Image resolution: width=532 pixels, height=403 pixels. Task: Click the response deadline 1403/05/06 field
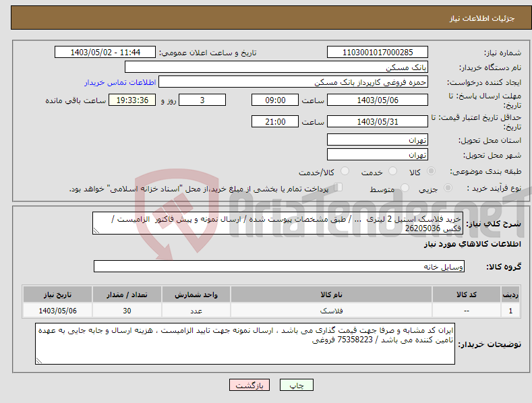[378, 100]
